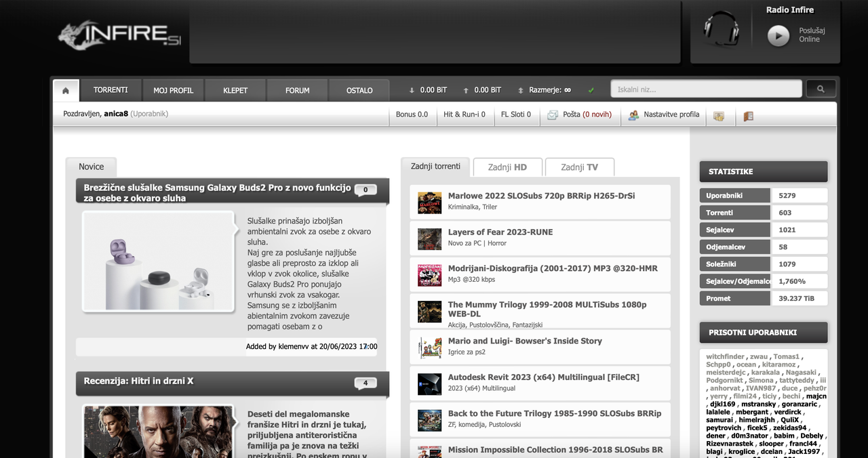The height and width of the screenshot is (458, 868).
Task: Open Nastavitve profila link
Action: click(671, 114)
